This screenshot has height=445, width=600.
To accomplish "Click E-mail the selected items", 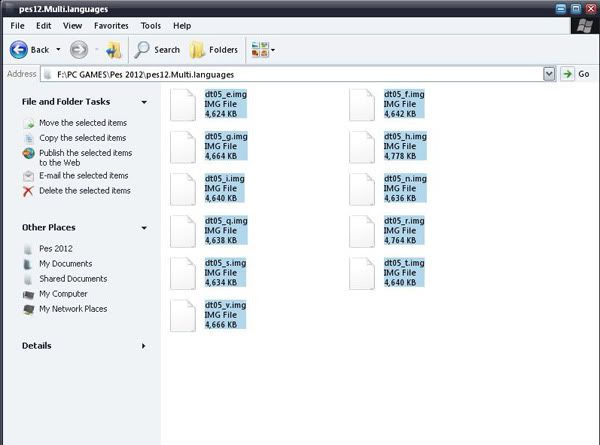I will (84, 176).
